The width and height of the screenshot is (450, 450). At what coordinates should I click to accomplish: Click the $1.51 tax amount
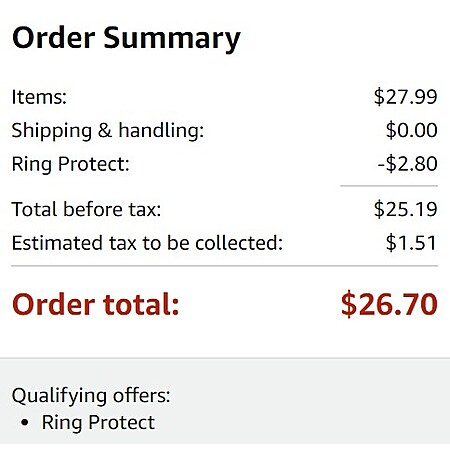click(411, 243)
